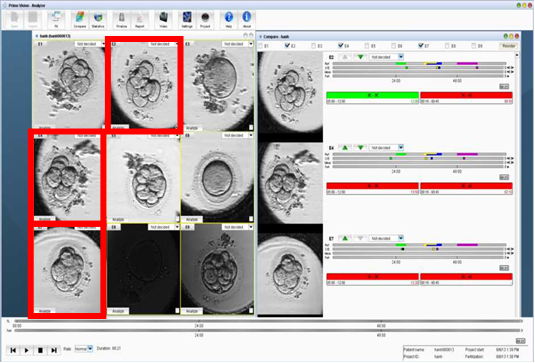Open the Report toolbar icon
This screenshot has height=363, width=535.
pyautogui.click(x=140, y=19)
